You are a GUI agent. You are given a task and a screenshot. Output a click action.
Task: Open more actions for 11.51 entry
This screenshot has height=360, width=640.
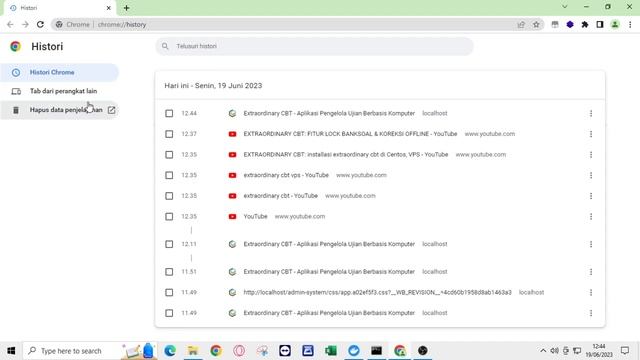click(x=591, y=272)
